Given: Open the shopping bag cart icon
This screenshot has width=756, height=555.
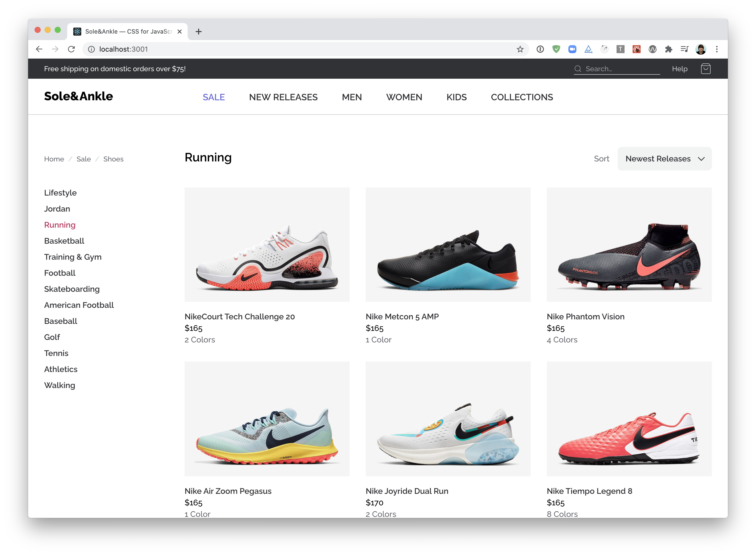Looking at the screenshot, I should pos(705,69).
